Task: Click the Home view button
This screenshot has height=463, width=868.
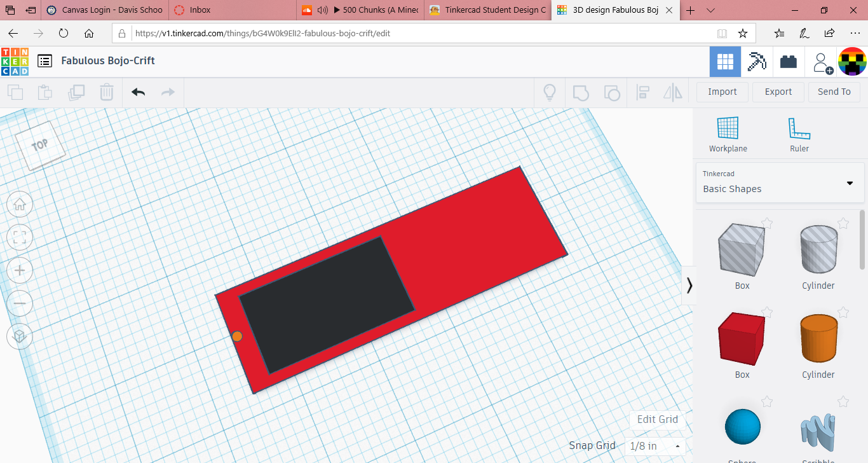Action: 20,204
